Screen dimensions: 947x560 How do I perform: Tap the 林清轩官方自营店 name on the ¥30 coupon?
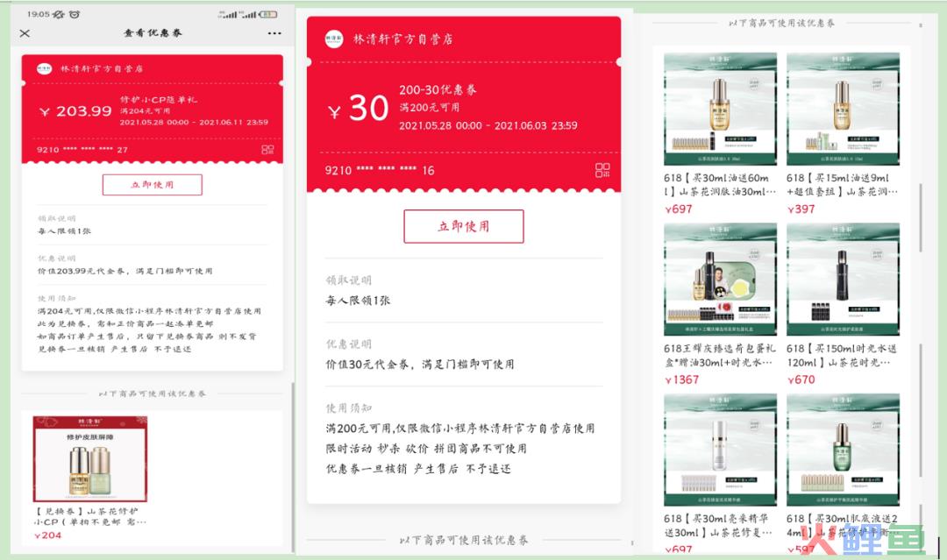click(x=402, y=39)
